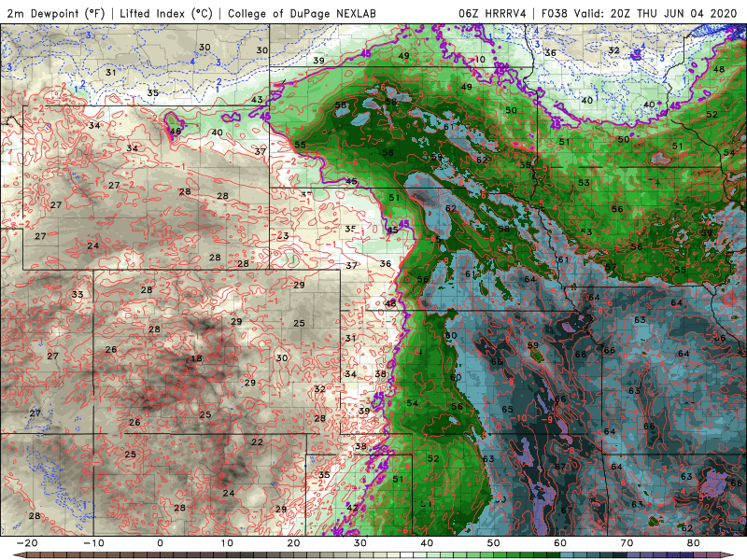Select the "06Z HRRRV4" model run label
The height and width of the screenshot is (560, 747).
(492, 13)
